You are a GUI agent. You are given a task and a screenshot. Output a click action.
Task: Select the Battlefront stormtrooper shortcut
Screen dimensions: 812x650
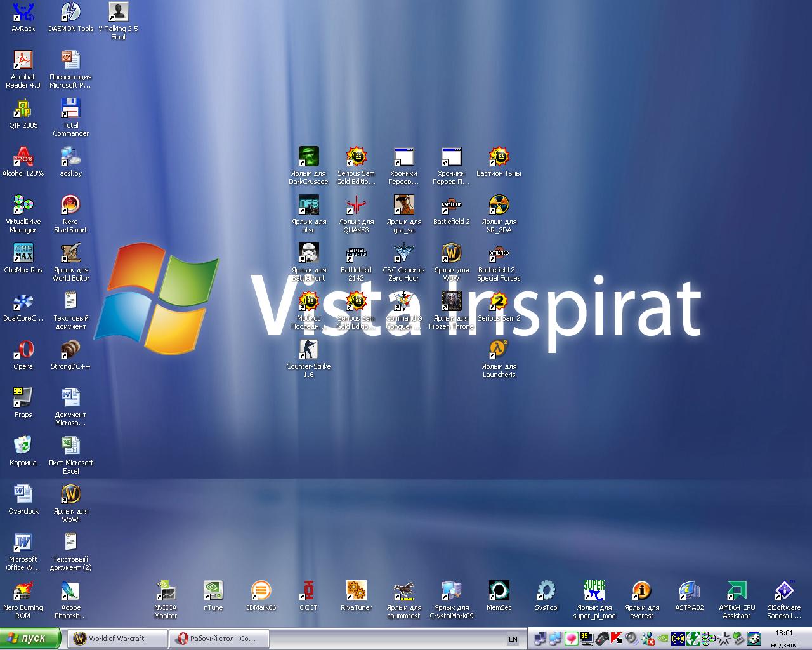[308, 253]
